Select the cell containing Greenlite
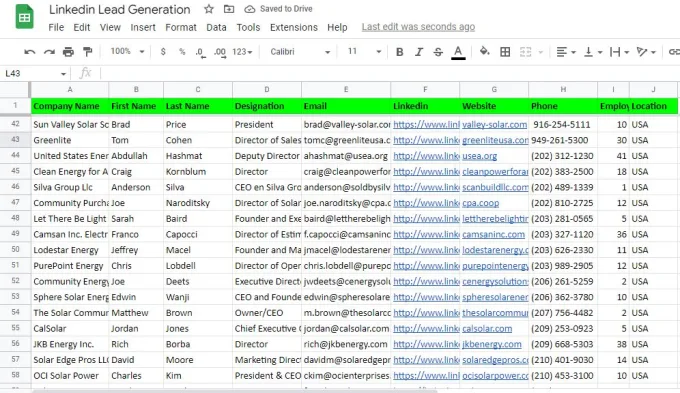The image size is (680, 393). [70, 140]
